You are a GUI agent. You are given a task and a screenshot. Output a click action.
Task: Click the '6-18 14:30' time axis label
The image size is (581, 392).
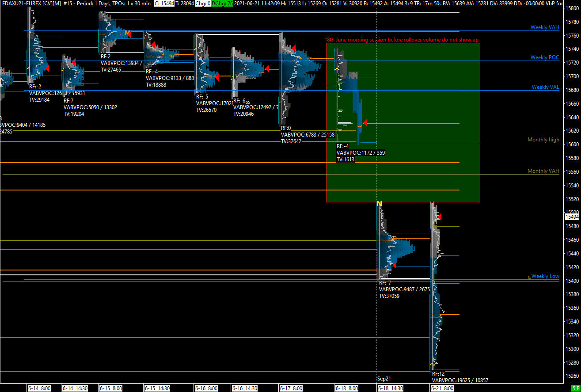pos(390,388)
